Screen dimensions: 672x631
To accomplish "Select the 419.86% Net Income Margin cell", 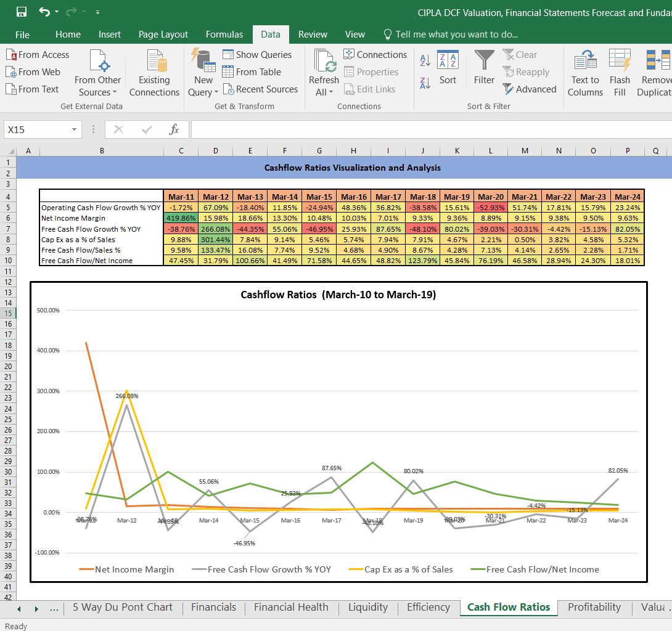I will pyautogui.click(x=181, y=218).
